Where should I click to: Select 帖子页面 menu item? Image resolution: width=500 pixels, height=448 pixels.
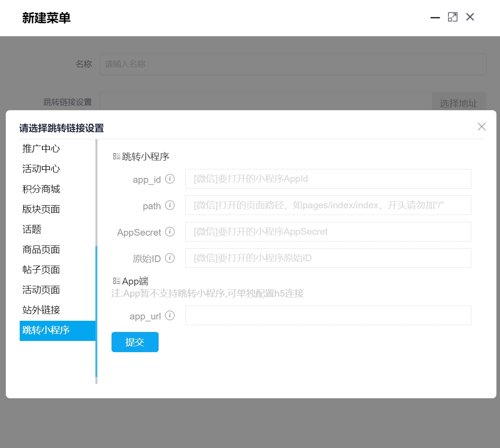pyautogui.click(x=57, y=270)
